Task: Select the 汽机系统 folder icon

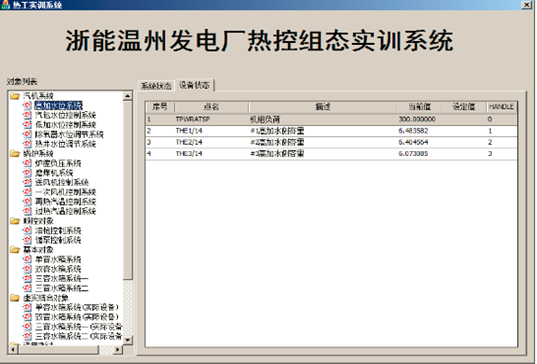Action: (x=15, y=96)
